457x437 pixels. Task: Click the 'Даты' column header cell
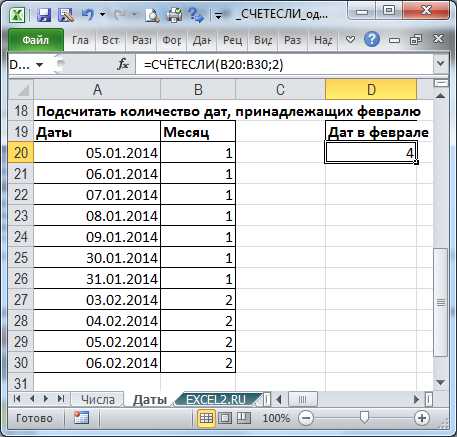[x=97, y=132]
